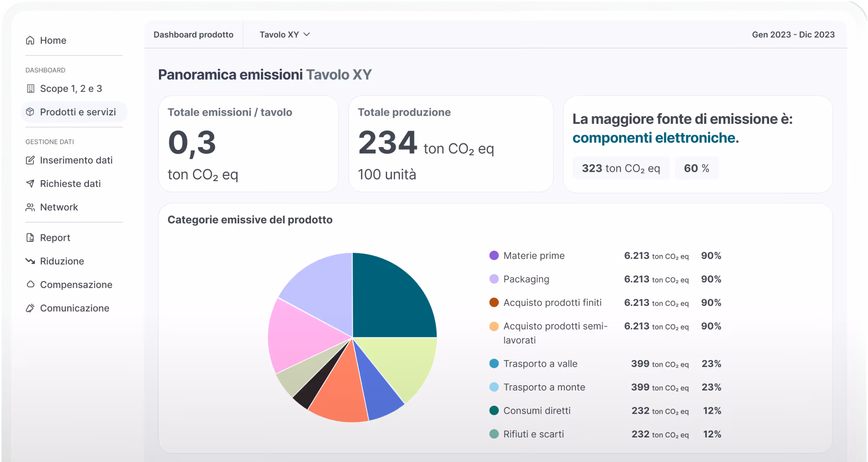The width and height of the screenshot is (868, 462).
Task: Select the Dashboard prodotto tab
Action: point(193,35)
